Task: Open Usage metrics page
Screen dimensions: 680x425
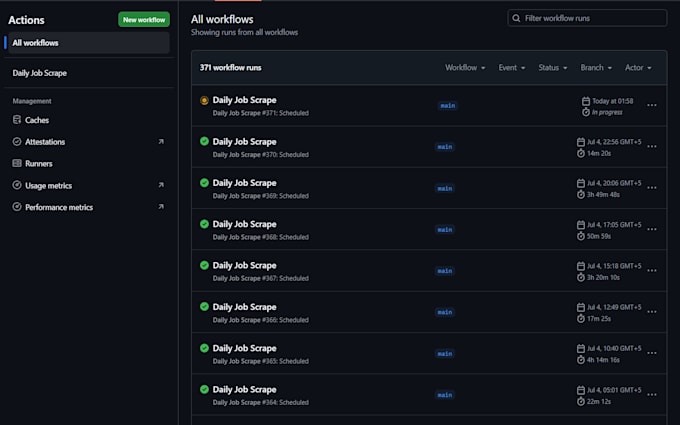Action: pyautogui.click(x=49, y=186)
